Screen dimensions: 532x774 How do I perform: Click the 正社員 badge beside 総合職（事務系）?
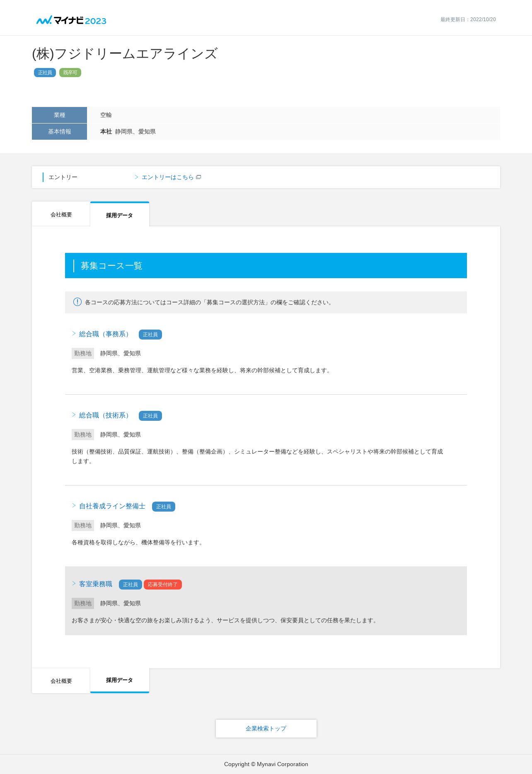(x=150, y=335)
